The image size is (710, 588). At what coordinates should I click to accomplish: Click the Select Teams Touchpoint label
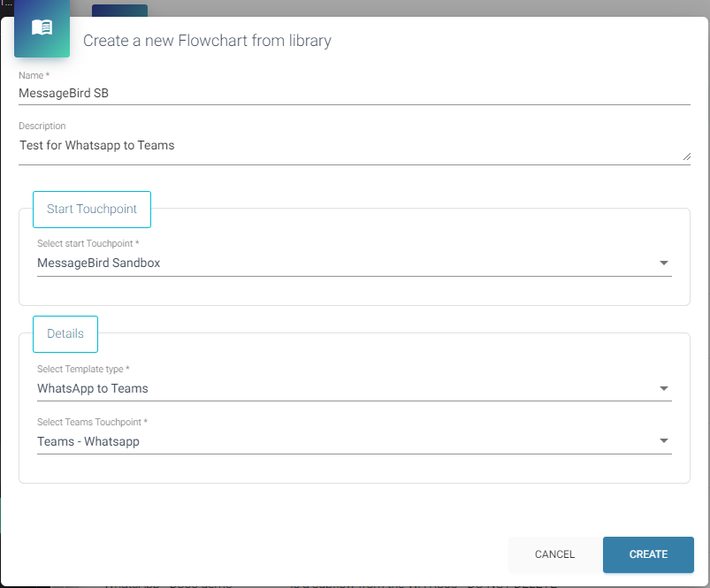pos(92,423)
